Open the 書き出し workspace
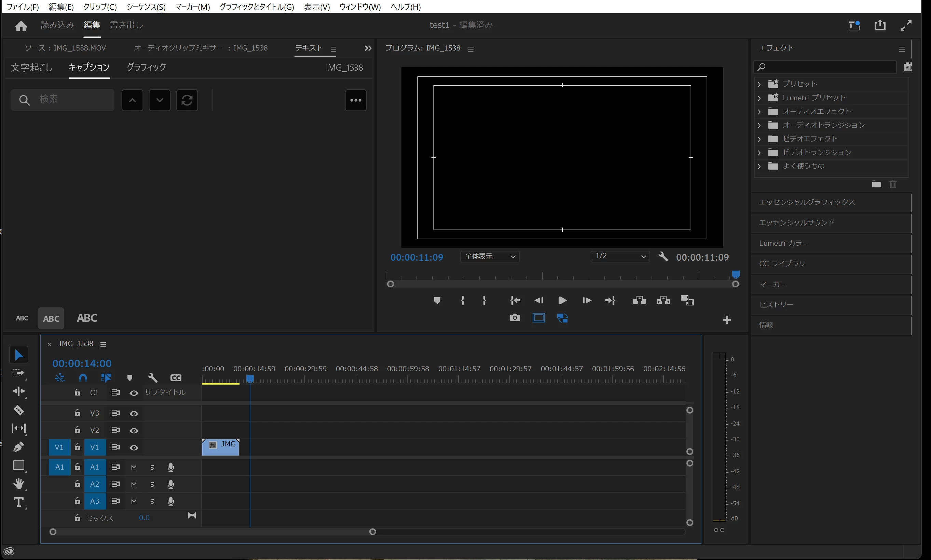931x560 pixels. [x=126, y=25]
